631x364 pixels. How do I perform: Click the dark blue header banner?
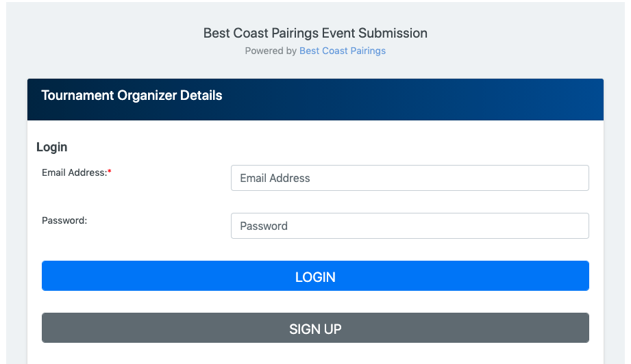(x=315, y=100)
